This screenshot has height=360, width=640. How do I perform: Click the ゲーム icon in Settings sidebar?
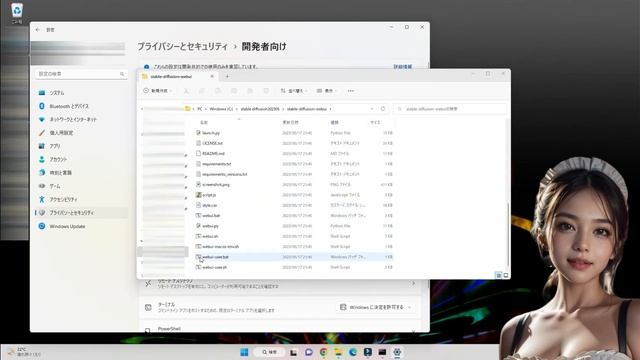[x=42, y=186]
